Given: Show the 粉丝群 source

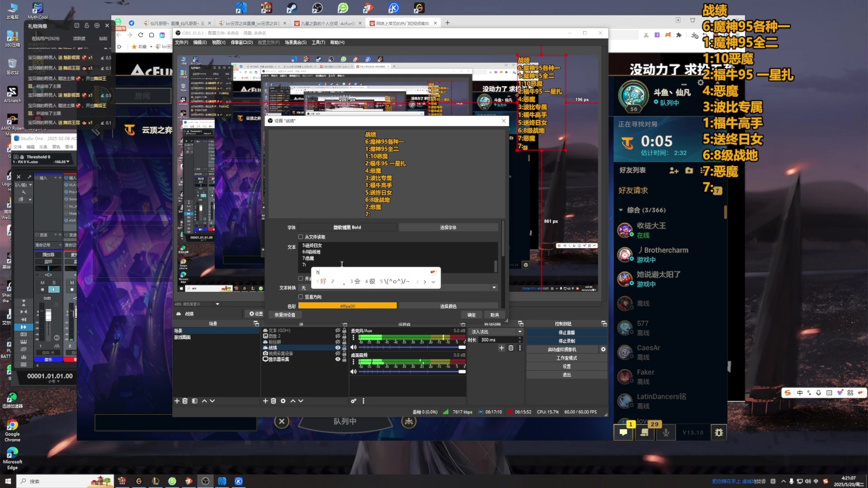Looking at the screenshot, I should [x=337, y=342].
